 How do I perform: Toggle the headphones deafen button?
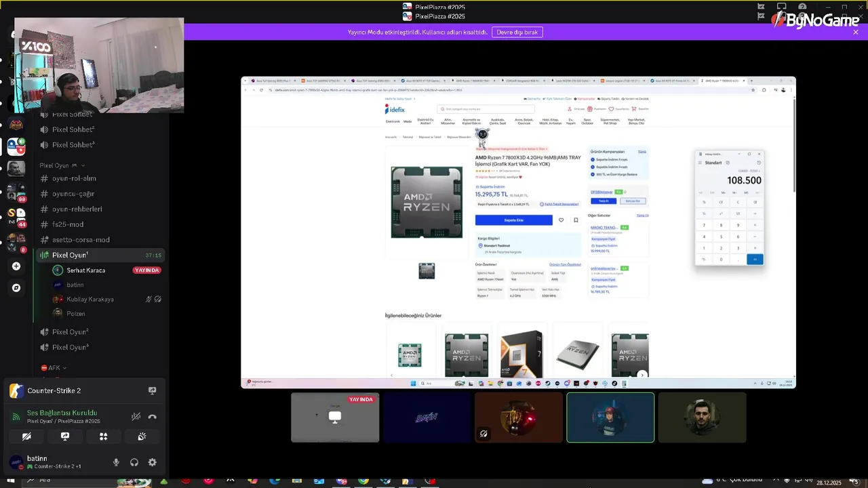tap(134, 462)
